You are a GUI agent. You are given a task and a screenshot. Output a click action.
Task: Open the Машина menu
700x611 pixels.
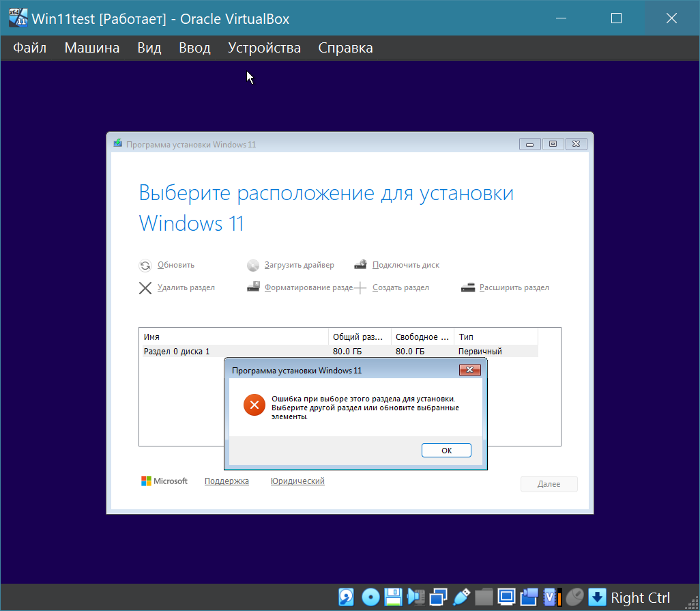tap(92, 48)
